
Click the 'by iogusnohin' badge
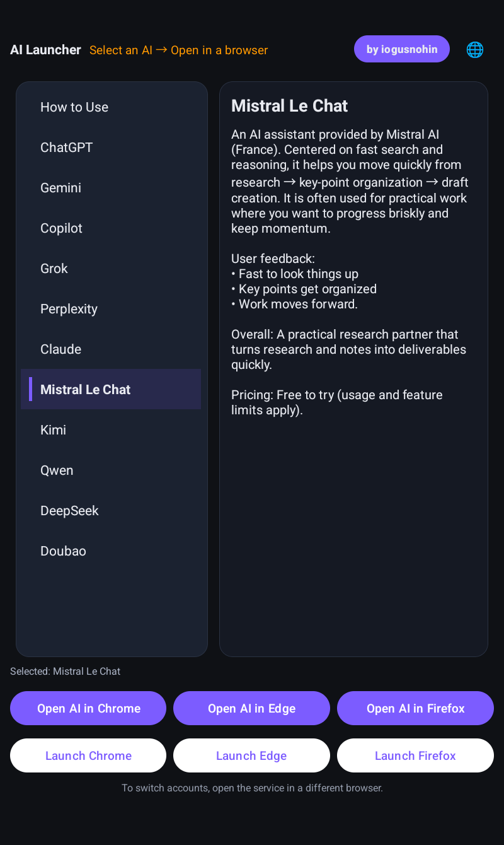[x=401, y=49]
